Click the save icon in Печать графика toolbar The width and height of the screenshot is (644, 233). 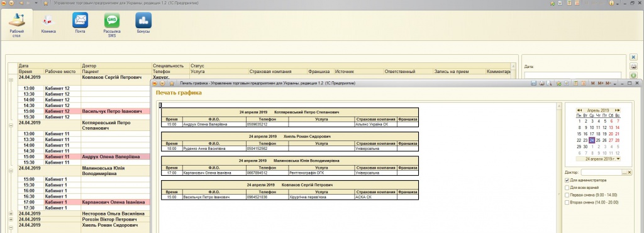point(533,83)
